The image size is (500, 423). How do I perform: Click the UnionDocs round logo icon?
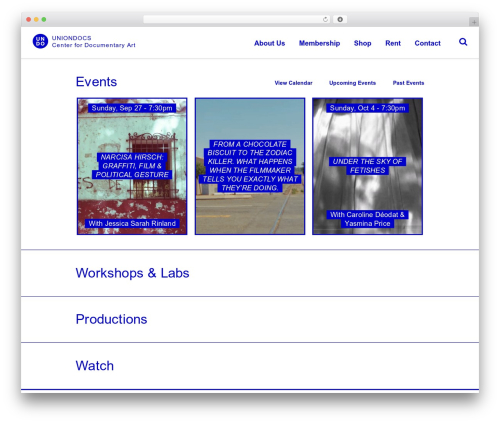[40, 41]
